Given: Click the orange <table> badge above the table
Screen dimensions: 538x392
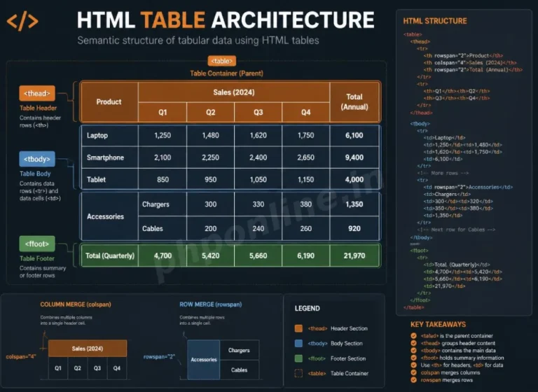Looking at the screenshot, I should click(221, 61).
